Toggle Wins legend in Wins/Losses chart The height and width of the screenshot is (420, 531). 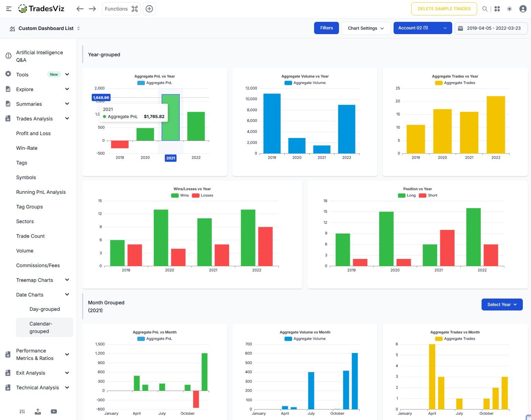pyautogui.click(x=180, y=195)
